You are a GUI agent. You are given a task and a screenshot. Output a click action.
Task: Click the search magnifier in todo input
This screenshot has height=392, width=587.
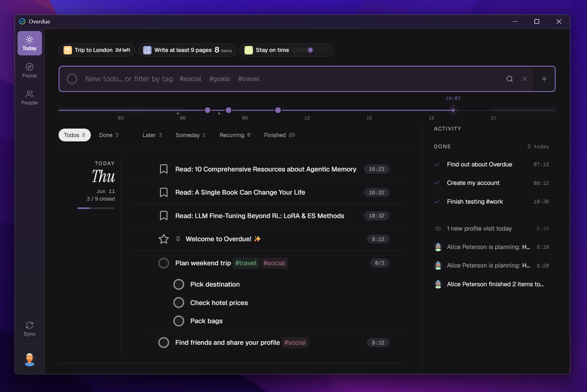coord(510,79)
